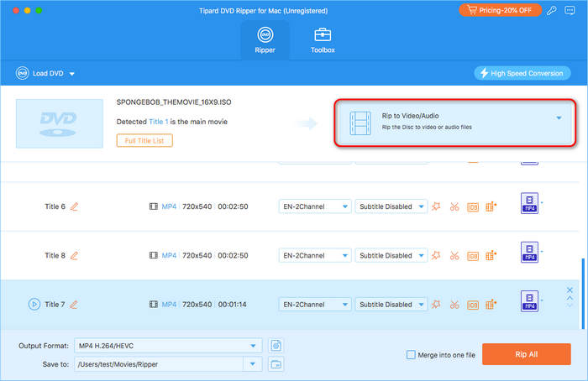Screen dimensions: 588x381
Task: Open the Toolbox tab
Action: (x=323, y=40)
